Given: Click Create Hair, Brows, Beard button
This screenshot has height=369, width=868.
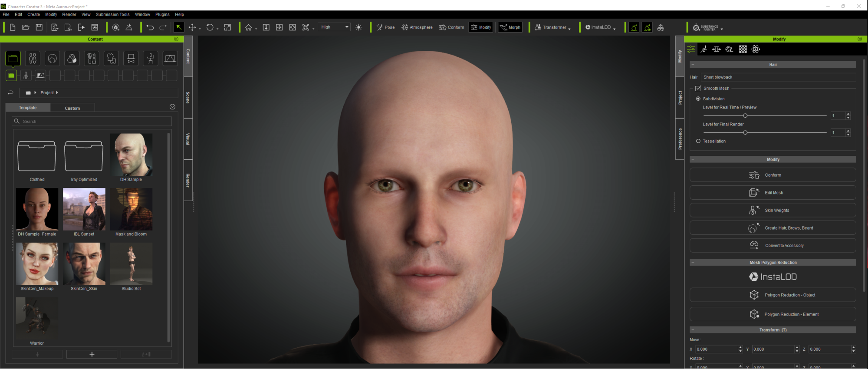Looking at the screenshot, I should point(773,228).
